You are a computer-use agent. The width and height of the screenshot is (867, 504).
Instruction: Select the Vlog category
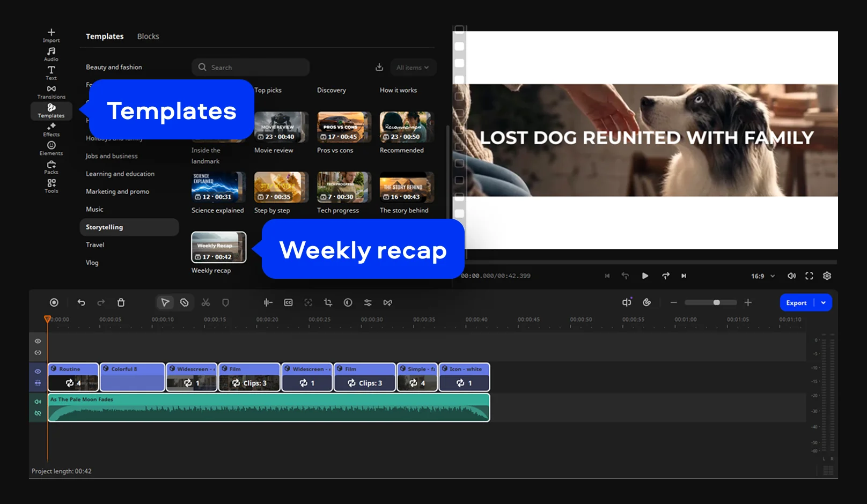(92, 262)
